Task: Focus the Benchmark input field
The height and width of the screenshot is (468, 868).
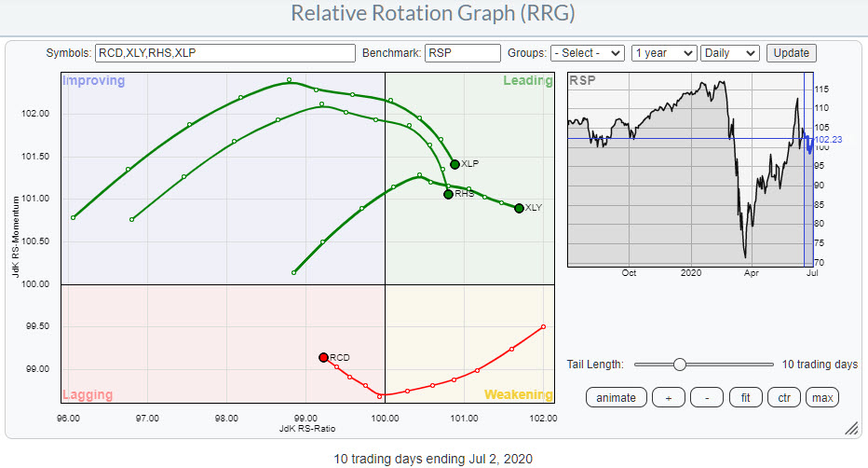Action: [463, 53]
